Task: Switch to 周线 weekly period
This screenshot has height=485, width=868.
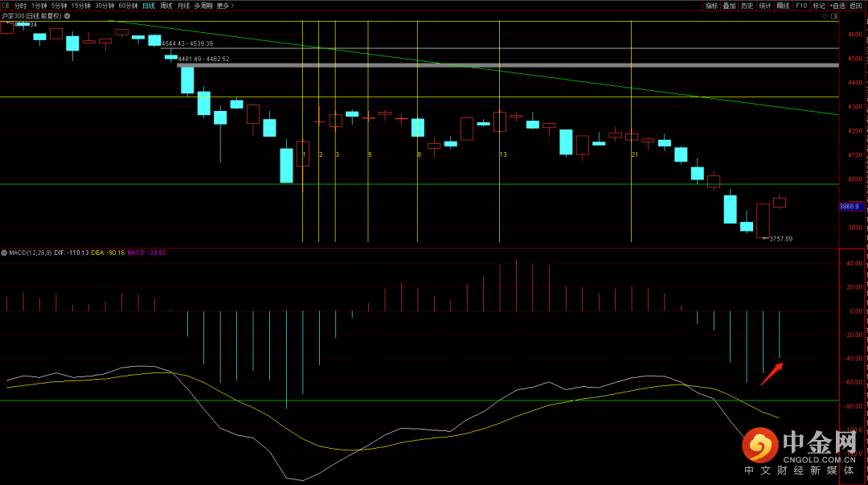Action: (x=166, y=6)
